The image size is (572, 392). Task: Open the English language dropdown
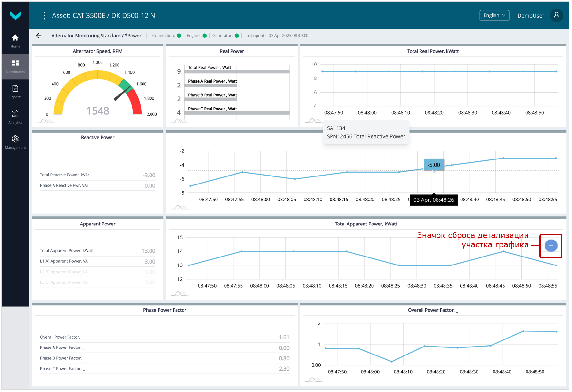pyautogui.click(x=494, y=15)
